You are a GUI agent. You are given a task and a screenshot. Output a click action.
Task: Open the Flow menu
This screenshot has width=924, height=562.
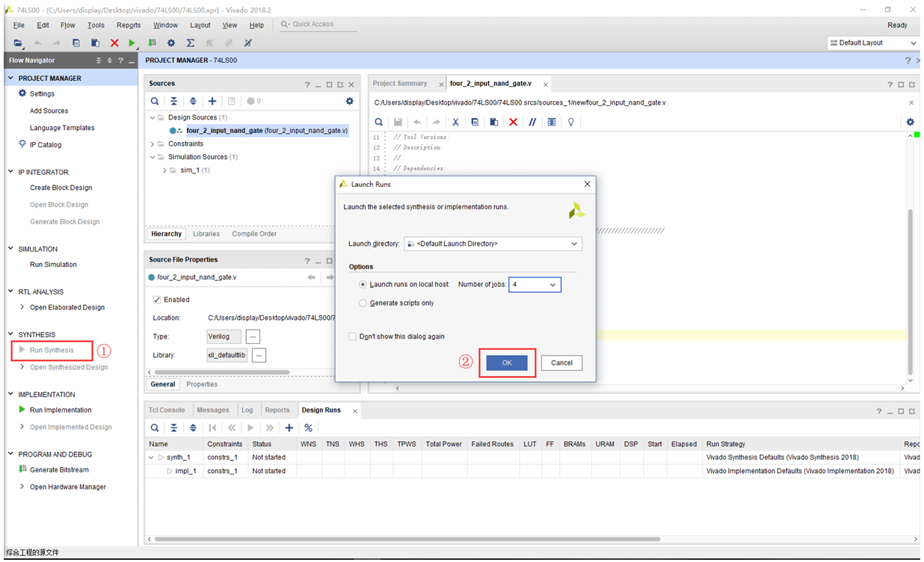(x=68, y=25)
